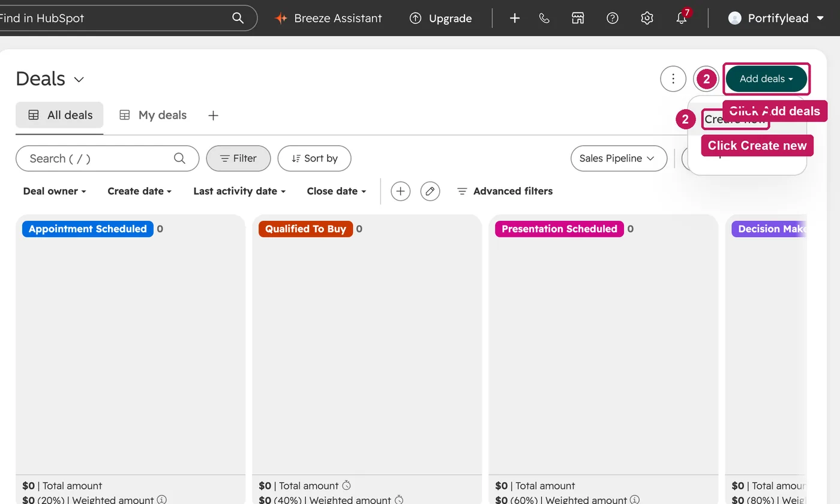Screen dimensions: 840x504
Task: Open the three-dot more actions button
Action: click(673, 79)
